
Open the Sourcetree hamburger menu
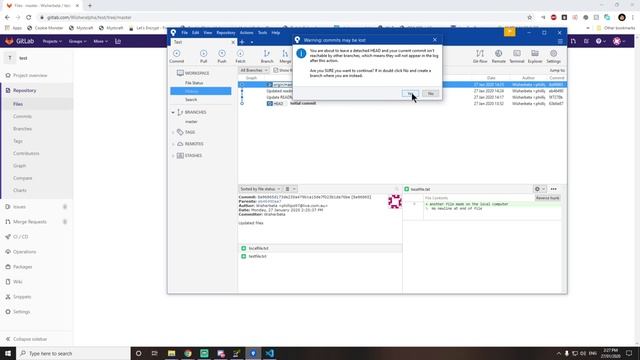pyautogui.click(x=560, y=41)
